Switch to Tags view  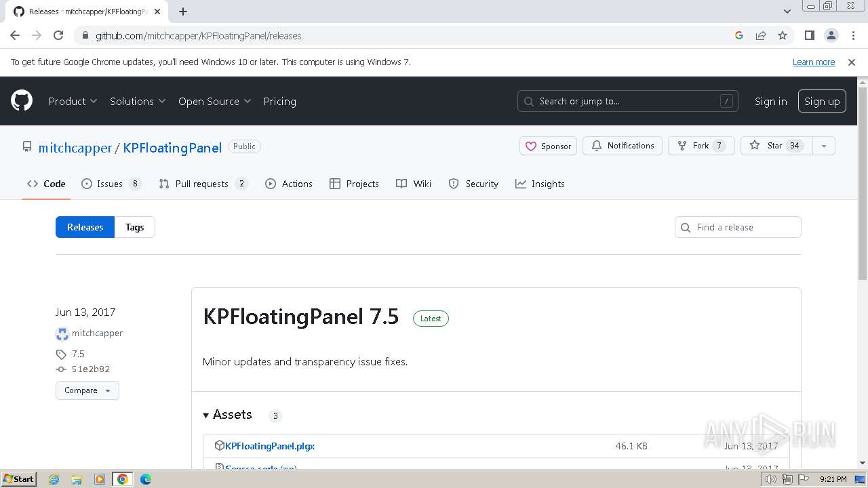click(134, 227)
